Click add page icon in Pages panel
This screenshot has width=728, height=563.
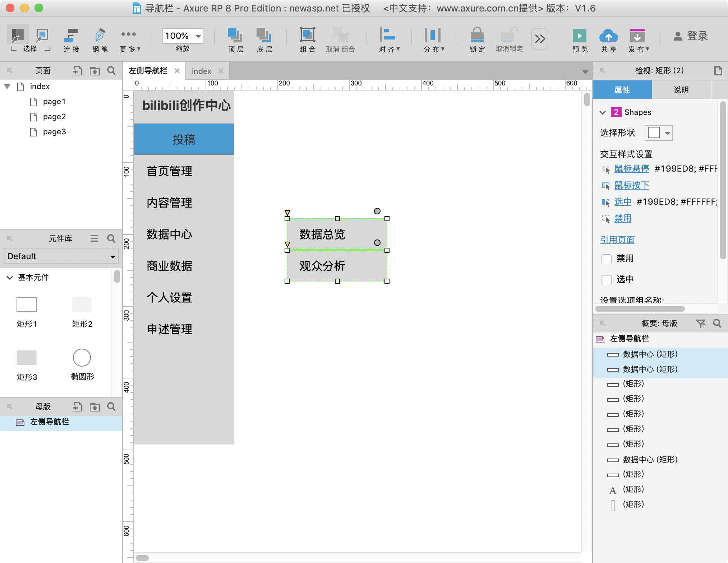[x=77, y=71]
